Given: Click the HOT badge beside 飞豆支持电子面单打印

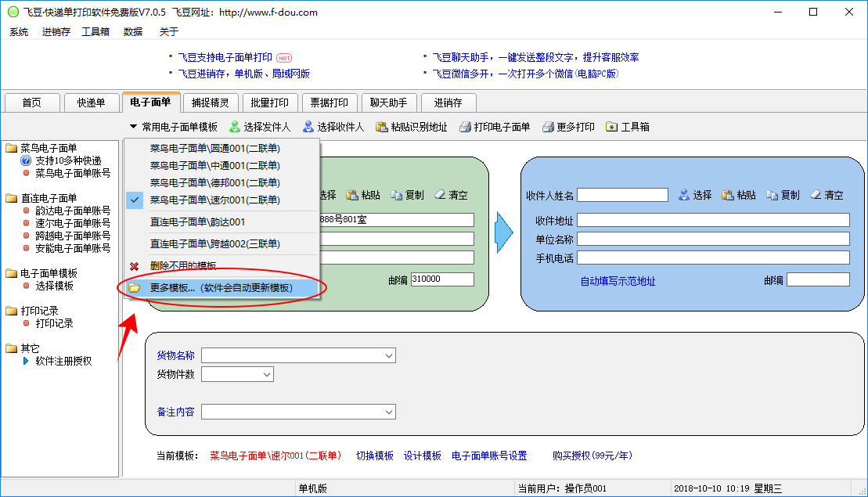Looking at the screenshot, I should pos(284,58).
